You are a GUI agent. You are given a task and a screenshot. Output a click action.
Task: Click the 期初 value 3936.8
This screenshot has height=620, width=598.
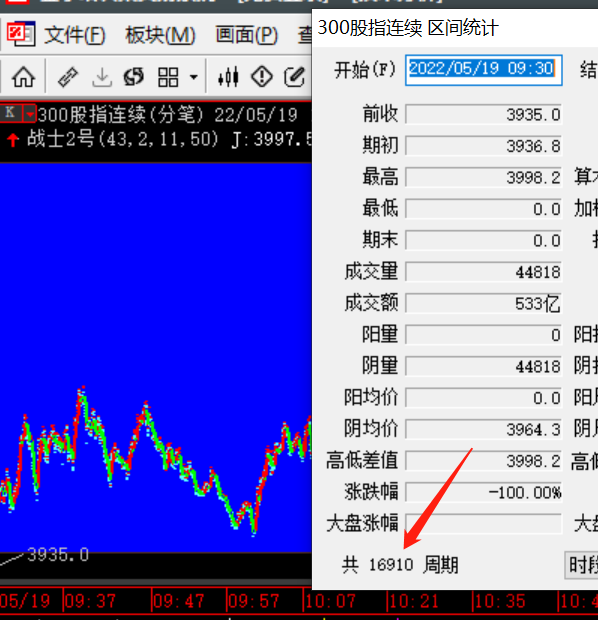[x=484, y=146]
